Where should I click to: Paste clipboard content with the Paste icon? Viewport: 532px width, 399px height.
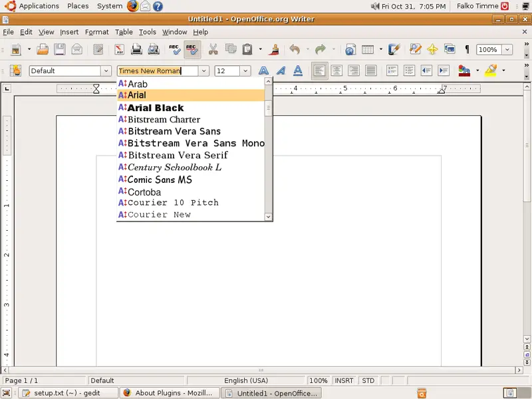[247, 49]
